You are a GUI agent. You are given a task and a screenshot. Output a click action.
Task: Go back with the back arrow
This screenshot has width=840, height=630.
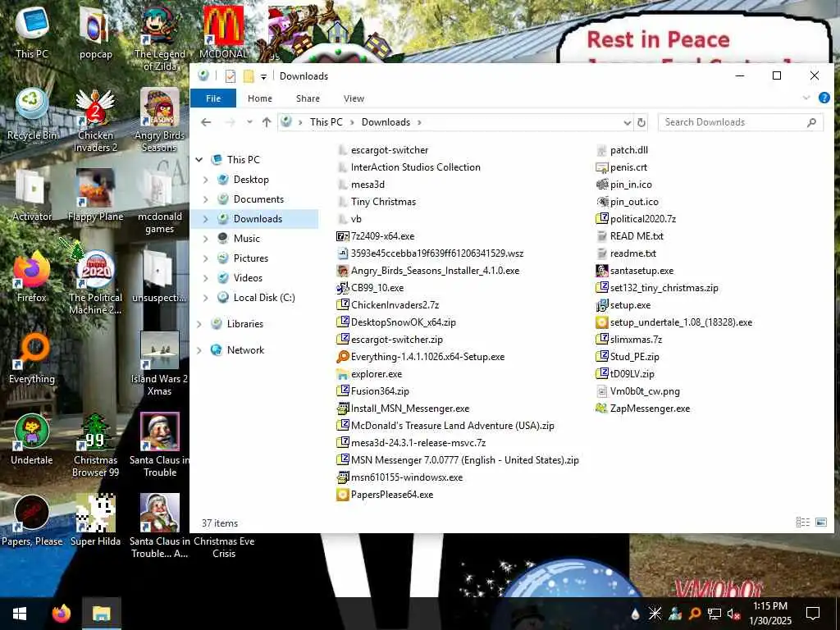[206, 122]
